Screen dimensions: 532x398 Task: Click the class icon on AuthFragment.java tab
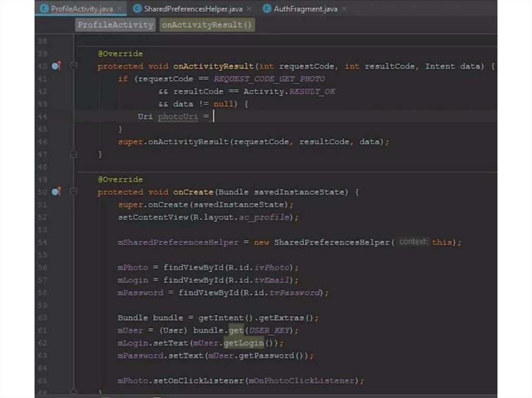pos(267,9)
